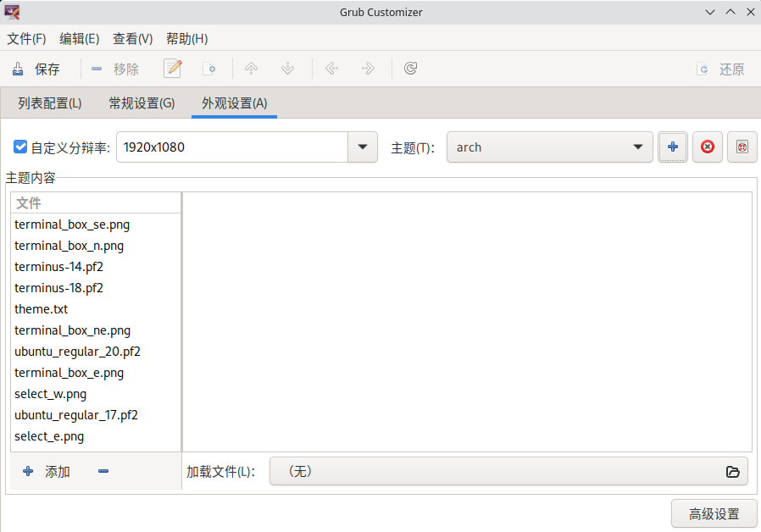Click the 高级设置 button
This screenshot has height=532, width=761.
pos(714,513)
